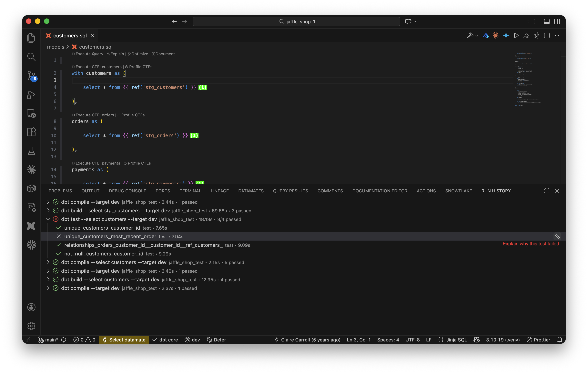Click Execute CTE: orders lens
Image resolution: width=588 pixels, height=373 pixels.
93,115
